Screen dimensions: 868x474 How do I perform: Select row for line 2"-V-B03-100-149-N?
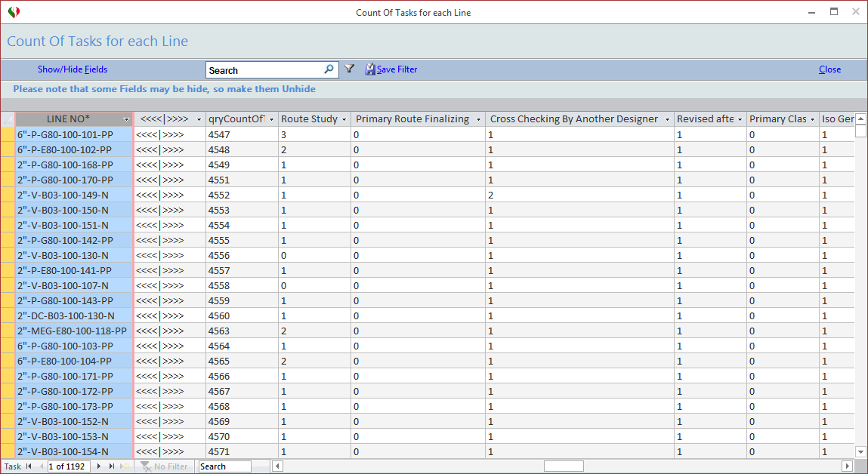coord(8,195)
